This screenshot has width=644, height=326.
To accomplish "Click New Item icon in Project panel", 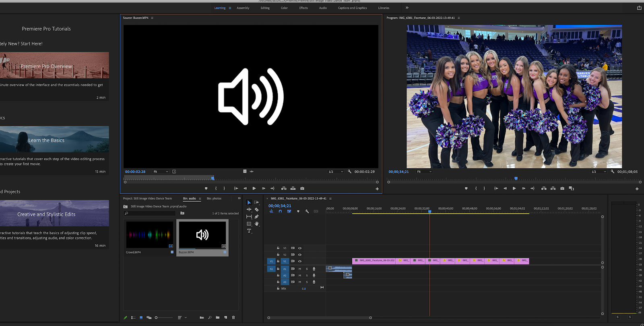I will pyautogui.click(x=225, y=318).
